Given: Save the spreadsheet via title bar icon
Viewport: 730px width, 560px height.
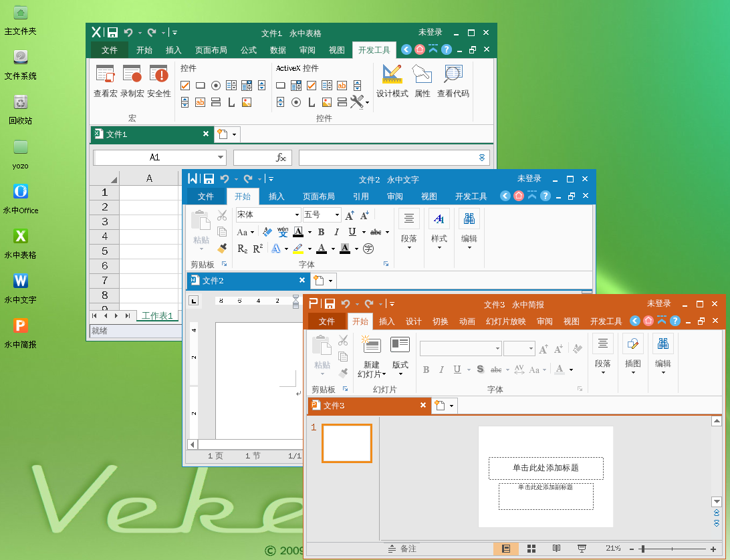Looking at the screenshot, I should (x=112, y=32).
